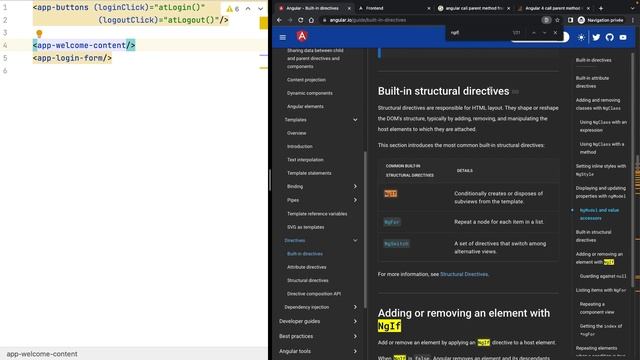Follow the Structural Directives link
The image size is (640, 360).
[x=464, y=274]
